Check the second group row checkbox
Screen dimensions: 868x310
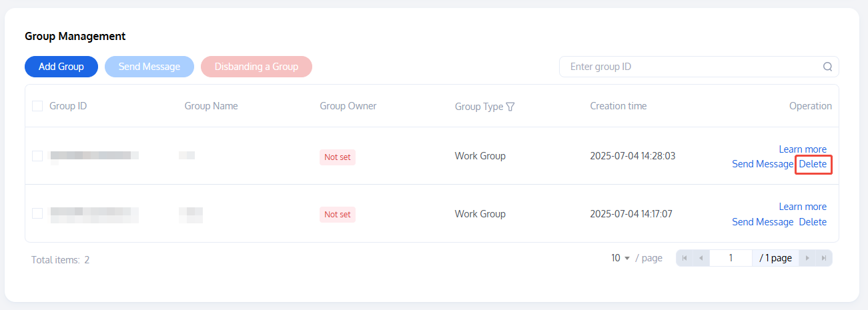(37, 213)
